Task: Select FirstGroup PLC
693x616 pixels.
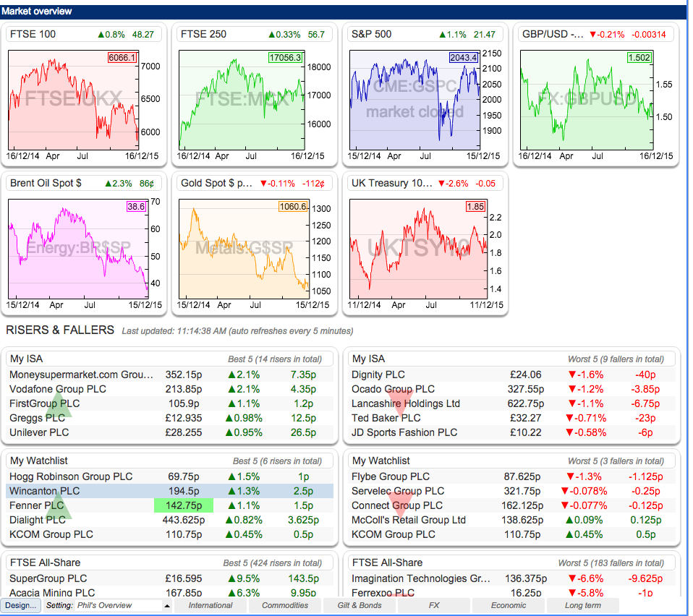Action: click(x=45, y=403)
